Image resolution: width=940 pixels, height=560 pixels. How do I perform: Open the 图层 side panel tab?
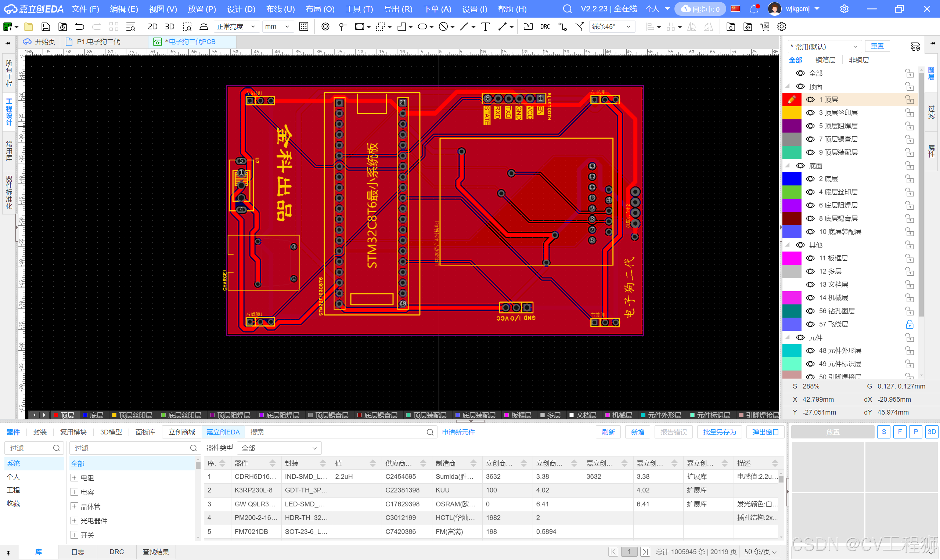click(931, 73)
